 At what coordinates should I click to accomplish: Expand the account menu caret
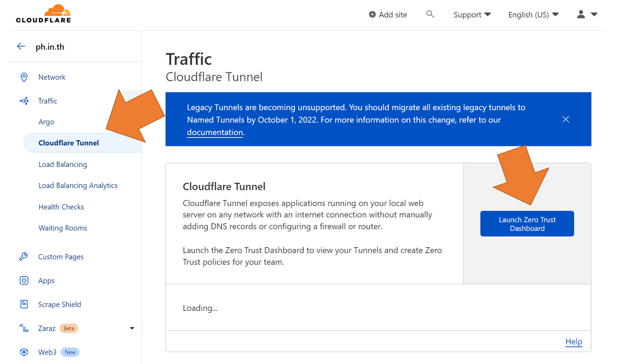click(594, 14)
